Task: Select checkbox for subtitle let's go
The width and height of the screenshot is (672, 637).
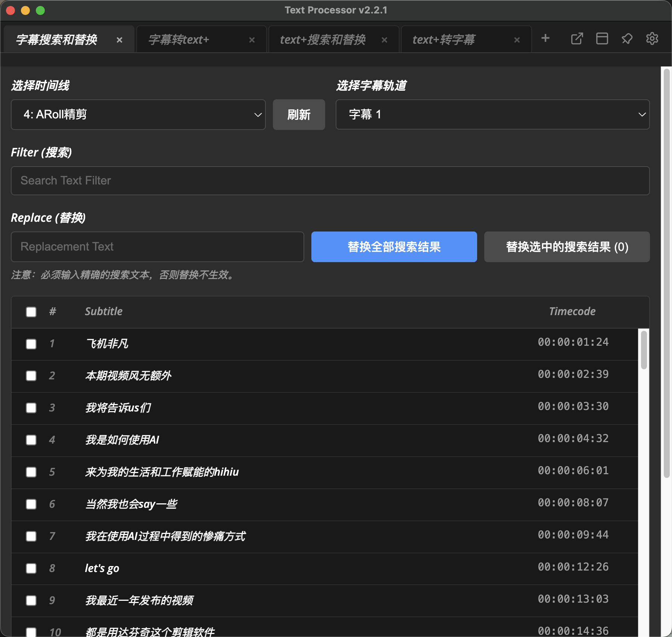Action: [31, 568]
